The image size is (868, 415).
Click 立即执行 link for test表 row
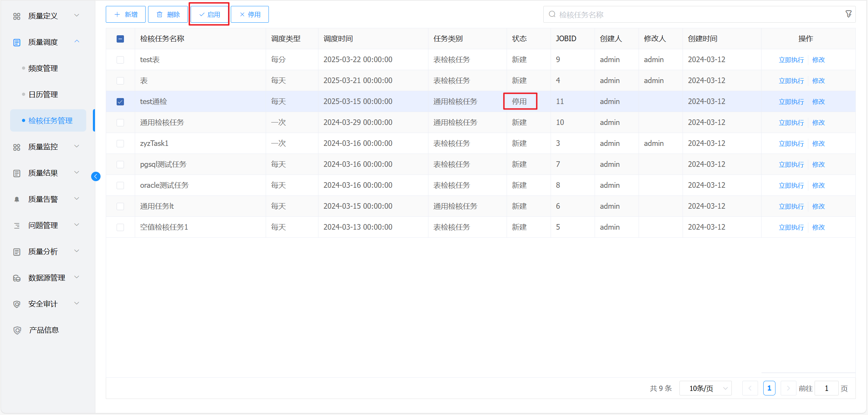791,60
